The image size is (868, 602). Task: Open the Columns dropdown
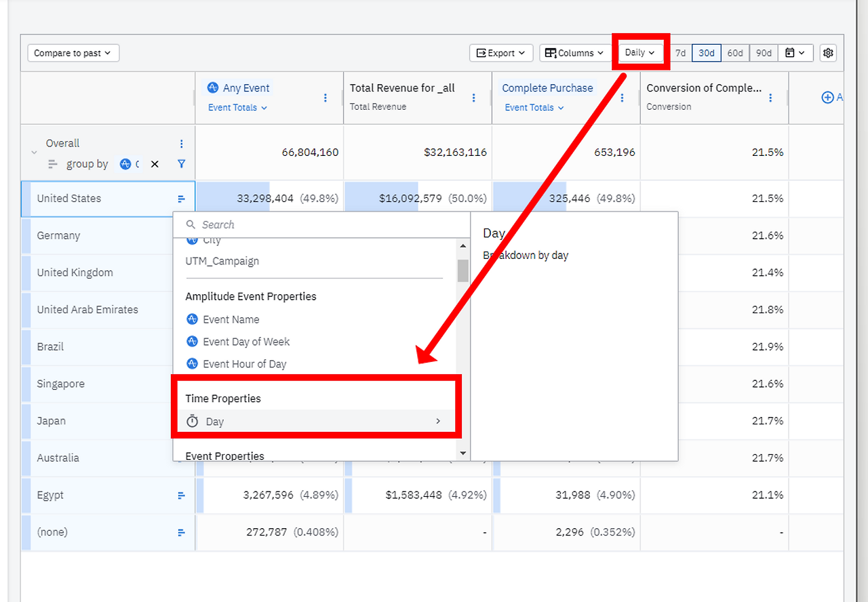coord(576,53)
